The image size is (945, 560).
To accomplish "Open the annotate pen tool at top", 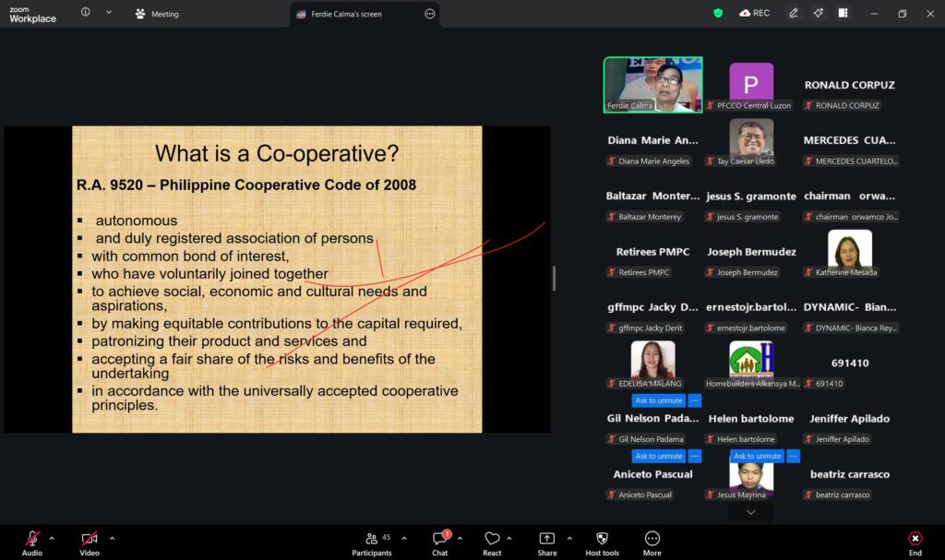I will pyautogui.click(x=793, y=13).
